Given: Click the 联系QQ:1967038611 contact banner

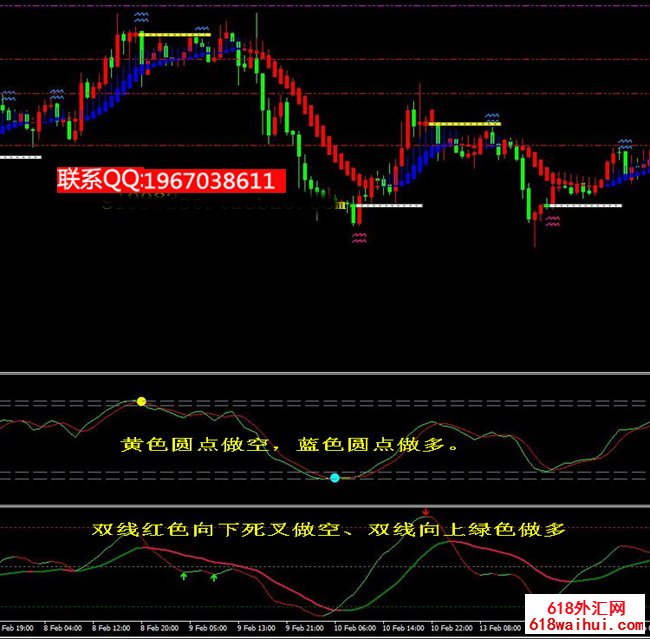Looking at the screenshot, I should [170, 180].
